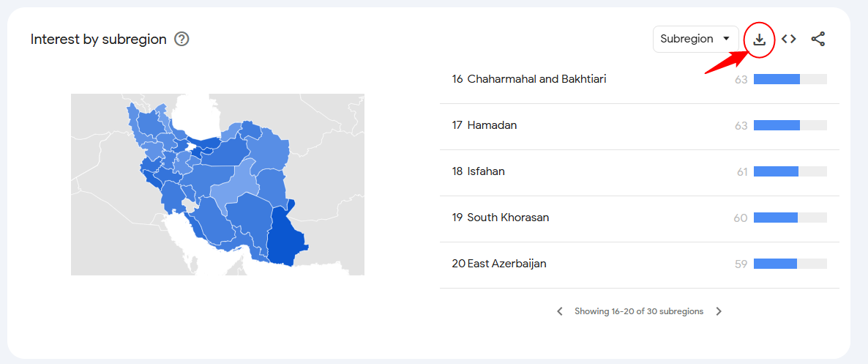This screenshot has height=364, width=868.
Task: Download subregion data as CSV
Action: [x=759, y=40]
